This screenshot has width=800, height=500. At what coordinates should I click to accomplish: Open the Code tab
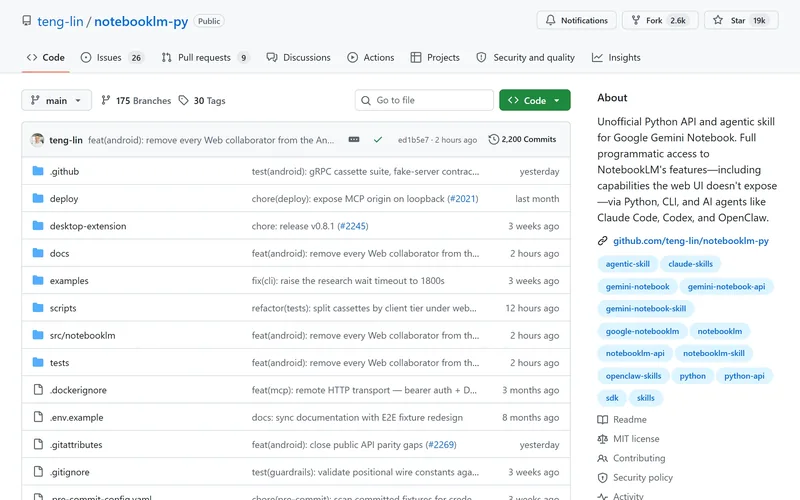click(45, 58)
